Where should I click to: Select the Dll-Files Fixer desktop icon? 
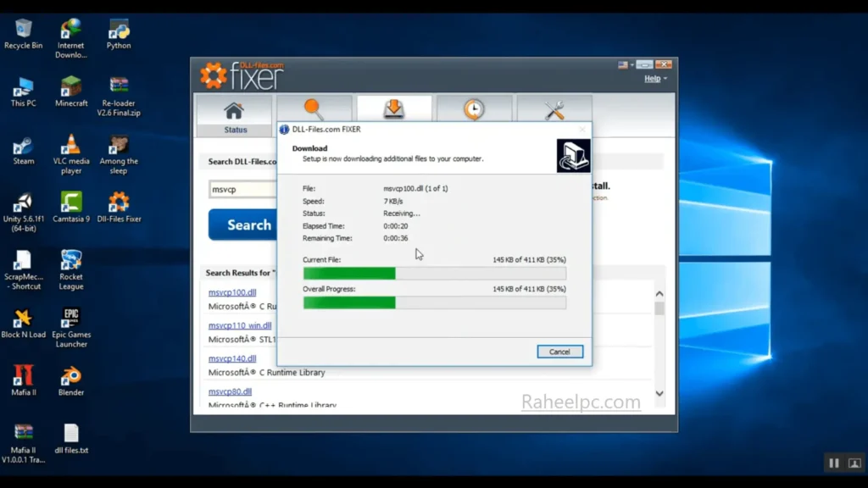(x=119, y=207)
